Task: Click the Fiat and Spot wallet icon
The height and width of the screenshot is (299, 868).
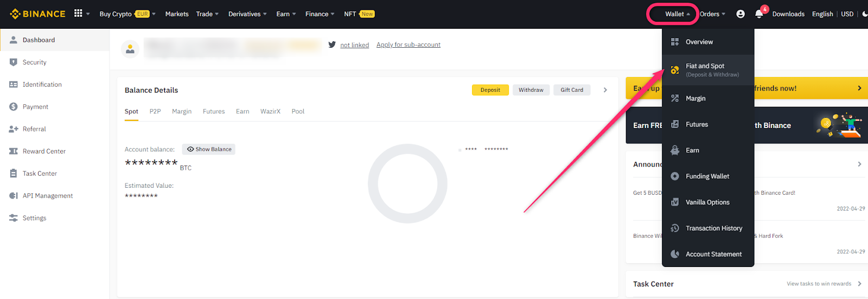Action: (x=675, y=70)
